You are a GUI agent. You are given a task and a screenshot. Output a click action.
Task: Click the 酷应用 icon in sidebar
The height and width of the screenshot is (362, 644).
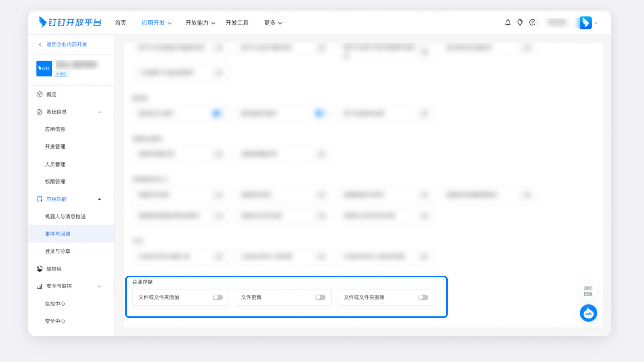point(39,269)
